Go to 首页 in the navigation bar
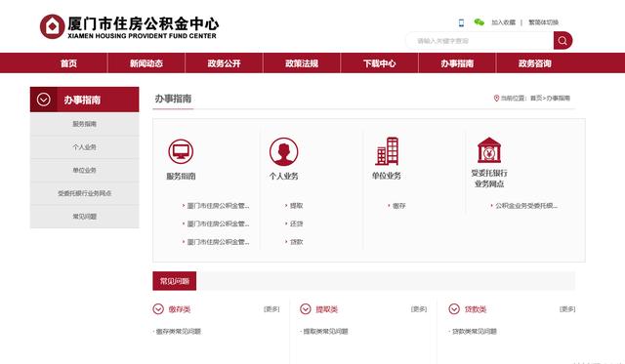 coord(68,63)
